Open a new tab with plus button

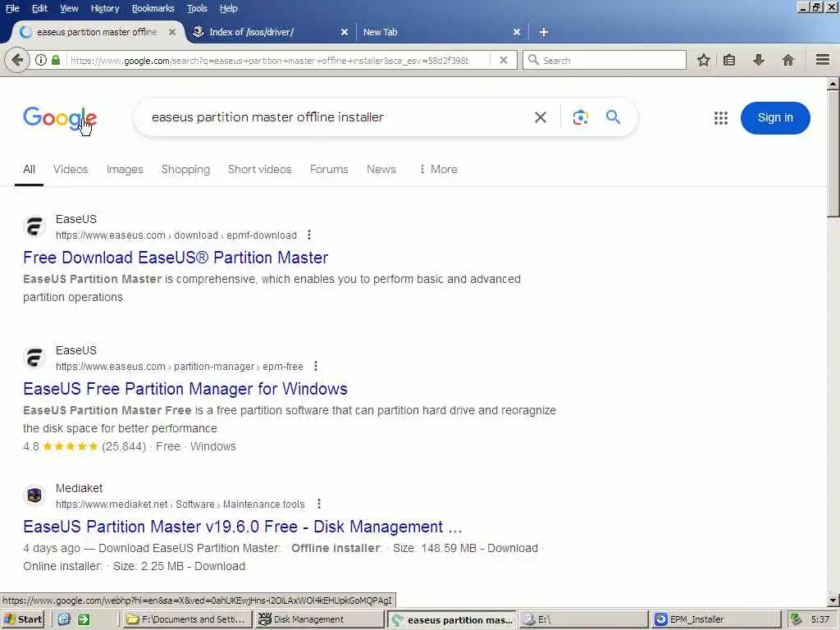coord(544,32)
